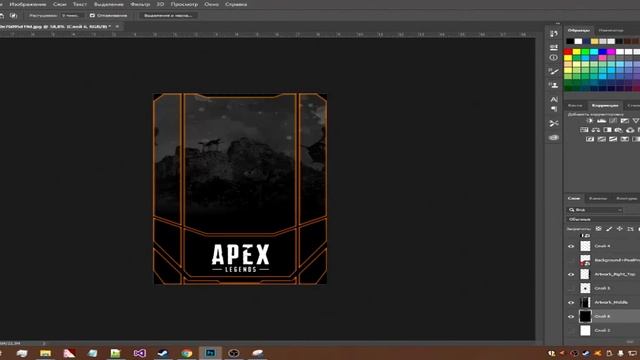Click Photoshop icon in Windows taskbar
This screenshot has width=640, height=360.
(x=210, y=353)
